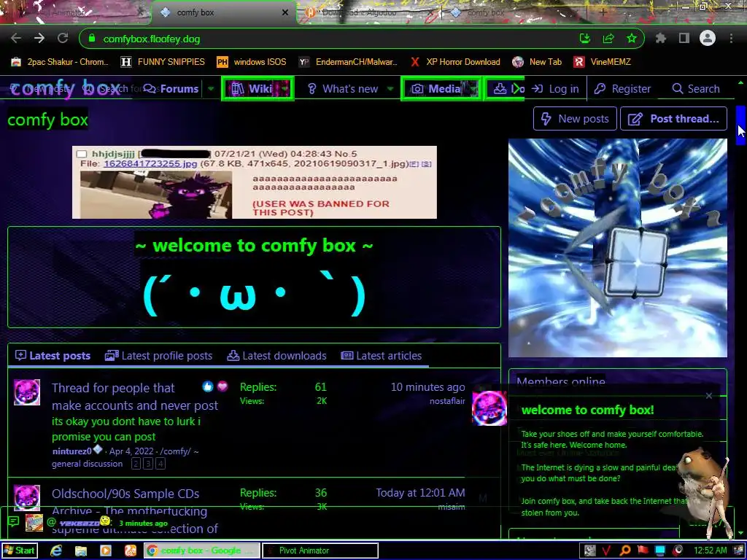Open the XP Horror Download bookmark
Image resolution: width=747 pixels, height=560 pixels.
click(455, 62)
